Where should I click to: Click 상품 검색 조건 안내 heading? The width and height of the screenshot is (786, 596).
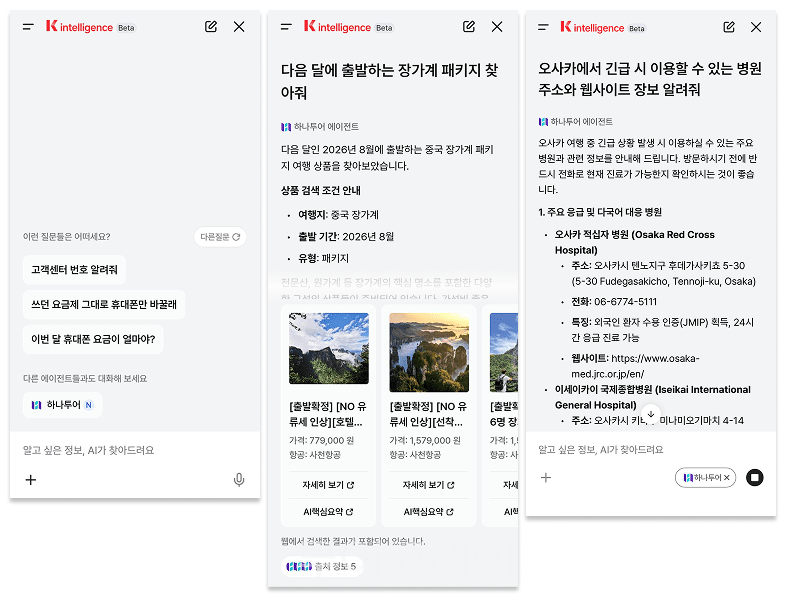pos(321,190)
